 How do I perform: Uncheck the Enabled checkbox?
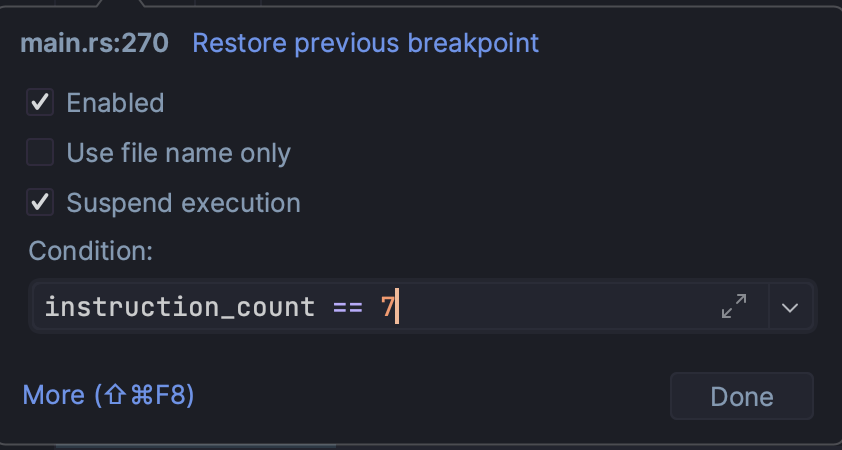(x=40, y=103)
